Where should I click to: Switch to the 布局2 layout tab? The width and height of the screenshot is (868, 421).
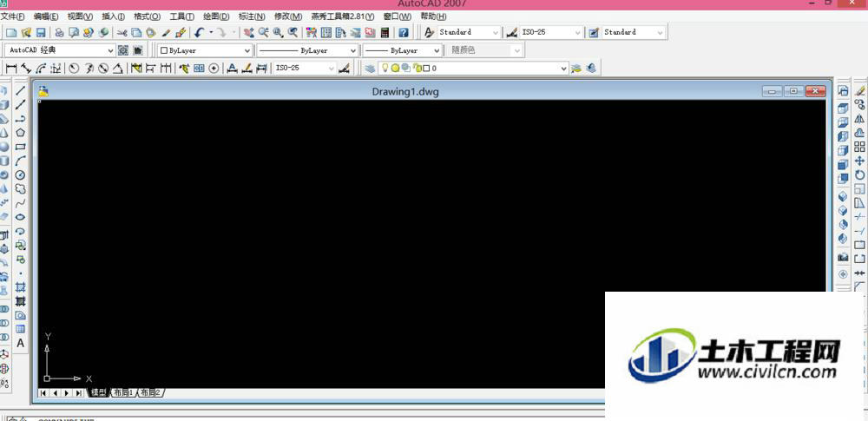click(150, 392)
